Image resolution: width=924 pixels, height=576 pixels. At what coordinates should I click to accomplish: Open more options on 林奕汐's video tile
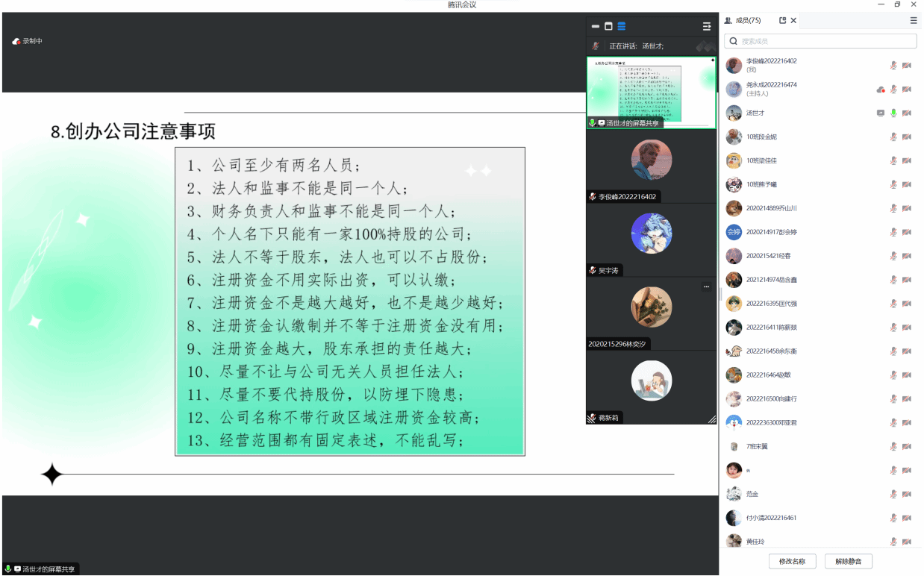pyautogui.click(x=706, y=287)
